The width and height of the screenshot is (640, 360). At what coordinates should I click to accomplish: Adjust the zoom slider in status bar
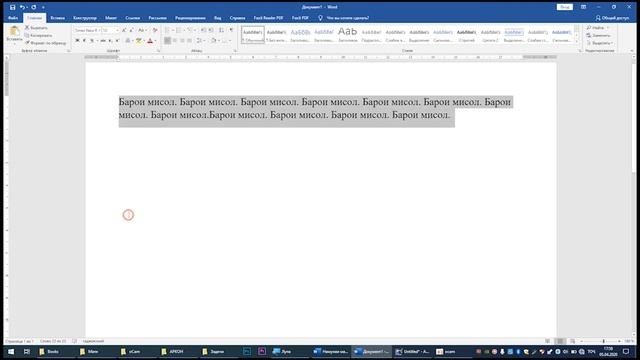tap(603, 341)
